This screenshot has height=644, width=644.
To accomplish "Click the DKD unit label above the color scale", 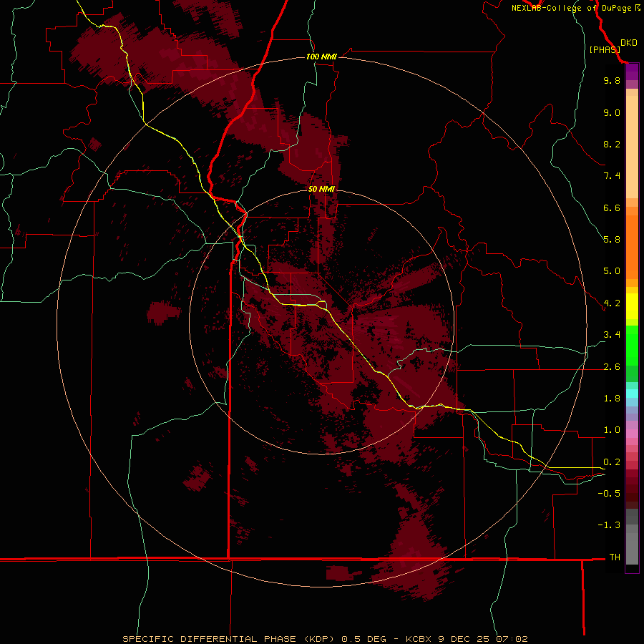I will (x=628, y=43).
